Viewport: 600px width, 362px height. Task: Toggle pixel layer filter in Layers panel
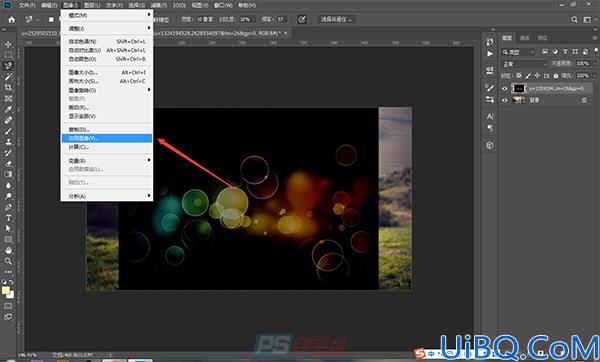pyautogui.click(x=545, y=52)
